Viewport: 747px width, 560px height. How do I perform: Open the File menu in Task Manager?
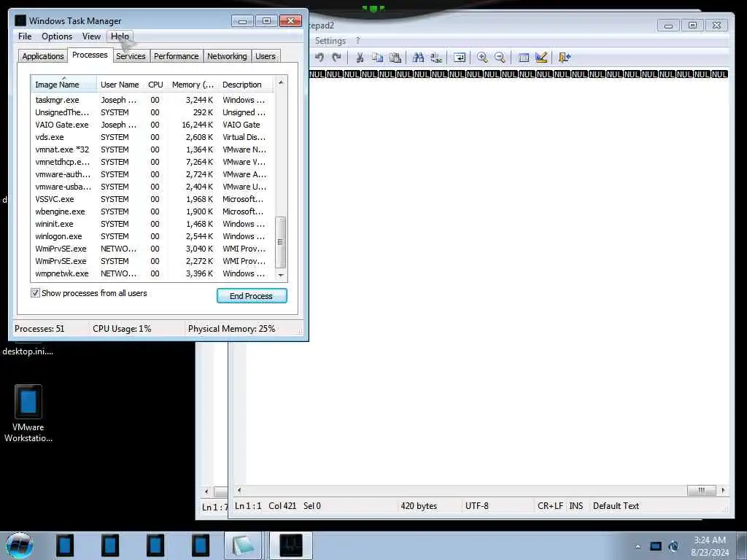pyautogui.click(x=25, y=36)
